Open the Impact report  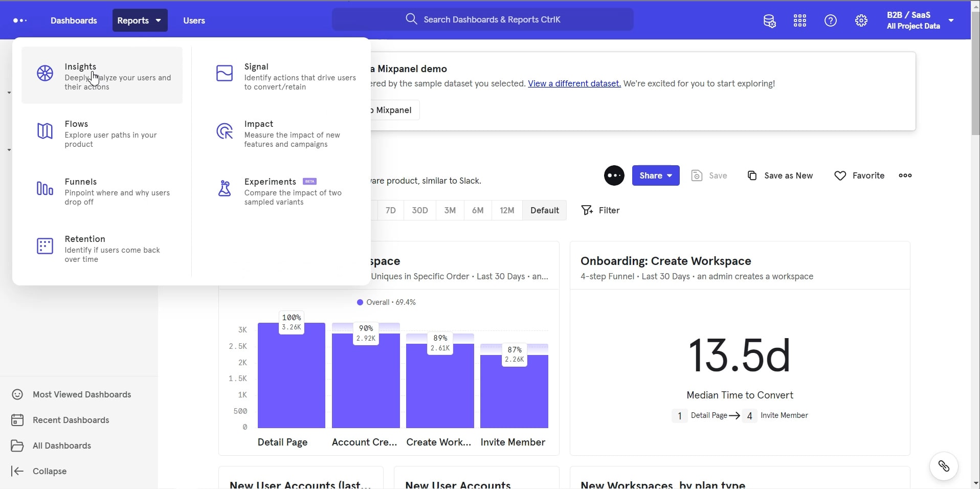(259, 123)
